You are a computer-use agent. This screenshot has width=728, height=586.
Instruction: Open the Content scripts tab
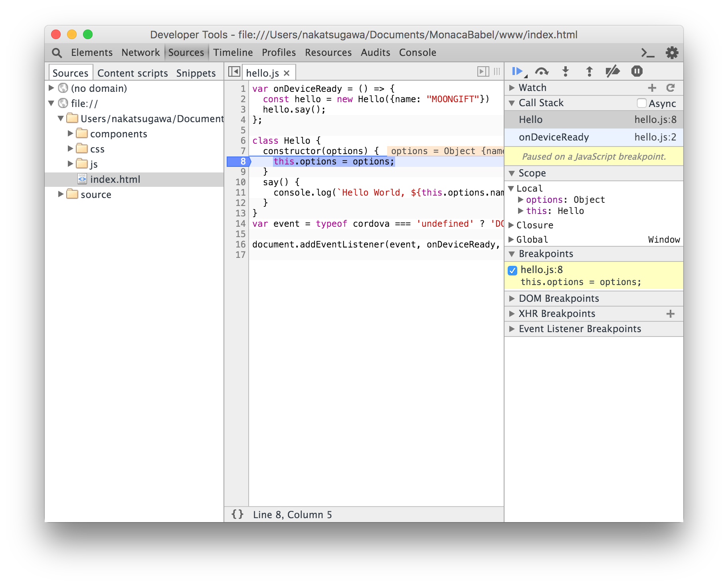coord(133,73)
